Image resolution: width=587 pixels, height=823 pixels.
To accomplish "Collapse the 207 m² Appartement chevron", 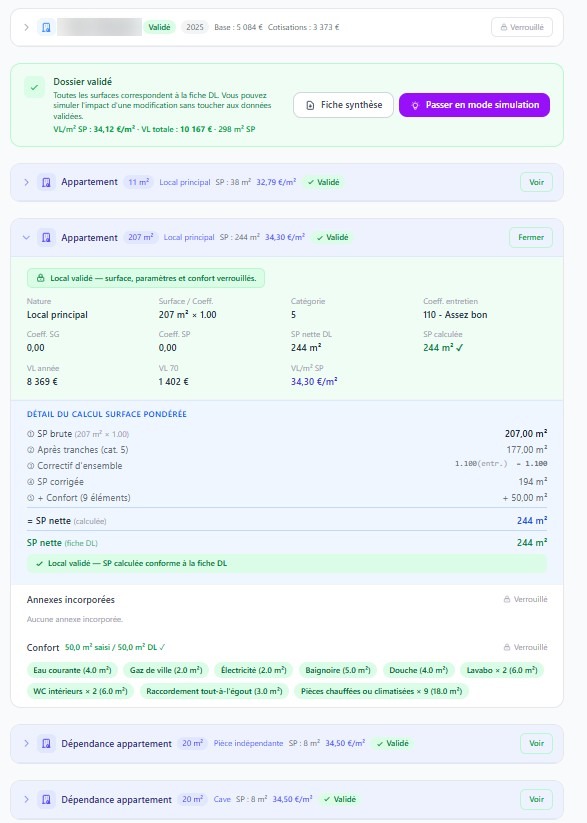I will point(26,237).
